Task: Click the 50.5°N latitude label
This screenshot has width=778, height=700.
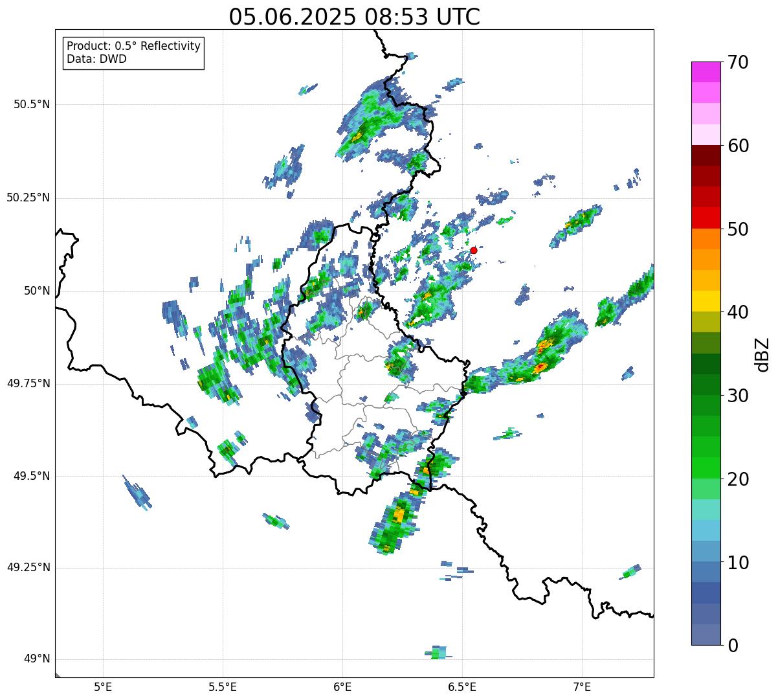Action: click(32, 104)
